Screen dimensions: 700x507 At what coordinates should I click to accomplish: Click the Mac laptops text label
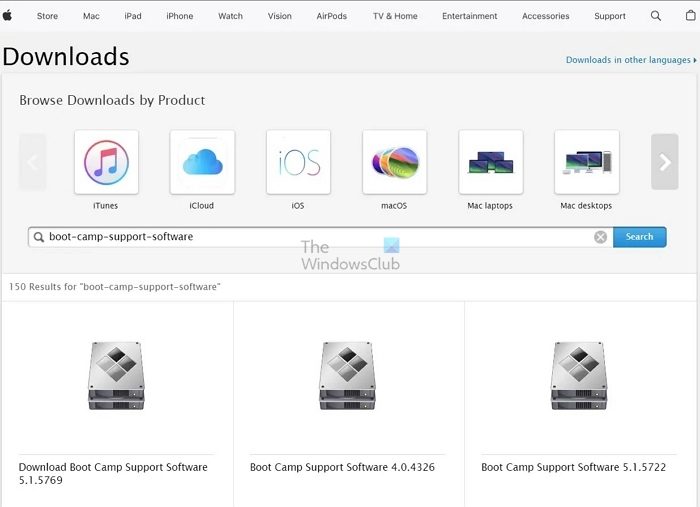[x=490, y=206]
